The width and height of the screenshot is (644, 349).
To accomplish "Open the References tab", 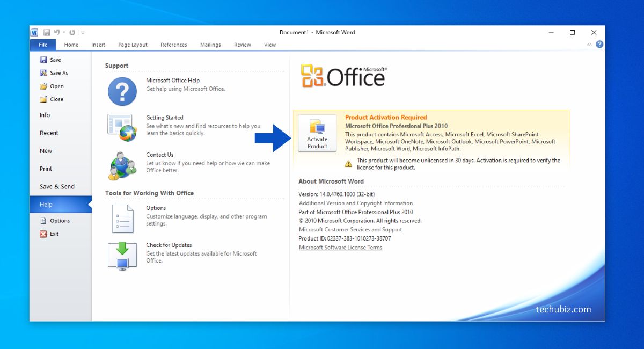I will pyautogui.click(x=174, y=45).
